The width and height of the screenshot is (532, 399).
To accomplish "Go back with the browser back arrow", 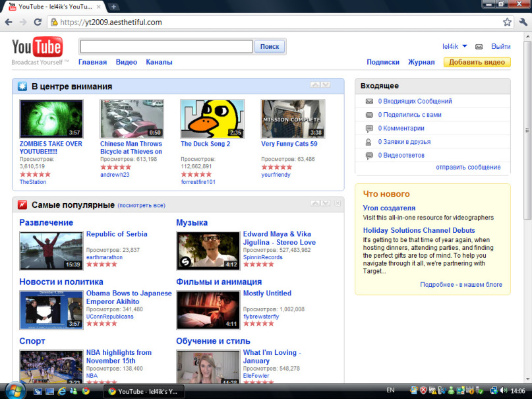I will coord(9,22).
